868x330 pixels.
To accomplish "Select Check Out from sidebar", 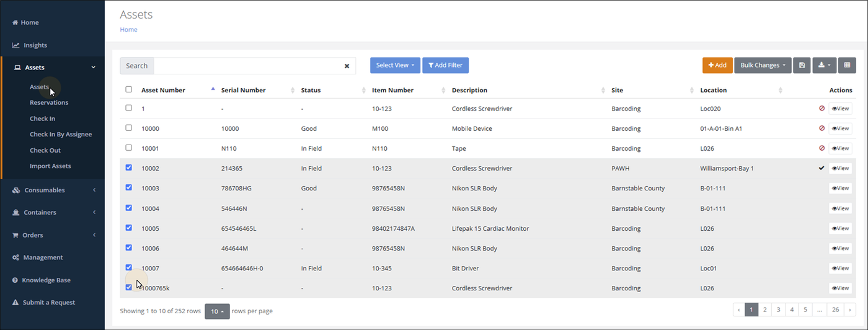I will click(x=45, y=150).
